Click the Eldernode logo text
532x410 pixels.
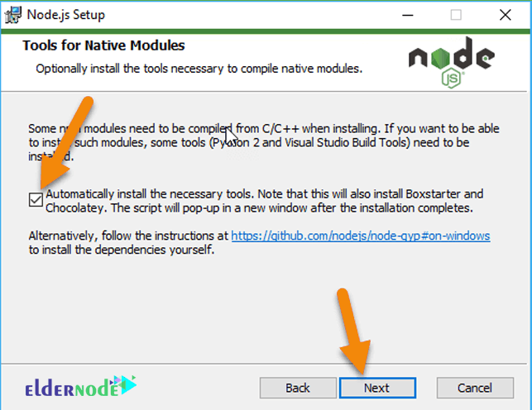[x=72, y=388]
